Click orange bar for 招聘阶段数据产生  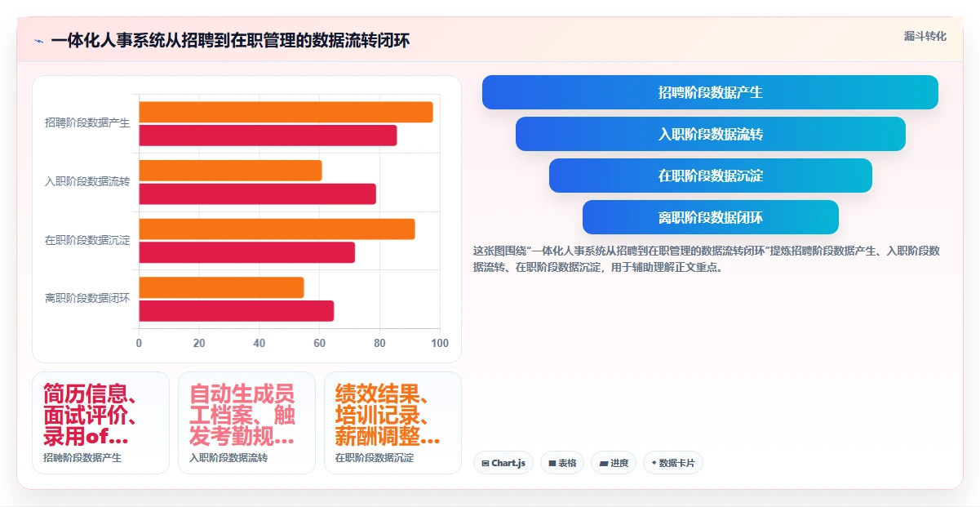286,112
